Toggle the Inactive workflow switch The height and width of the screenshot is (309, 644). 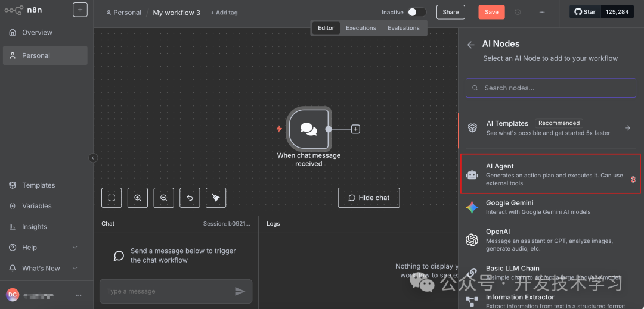pyautogui.click(x=417, y=13)
